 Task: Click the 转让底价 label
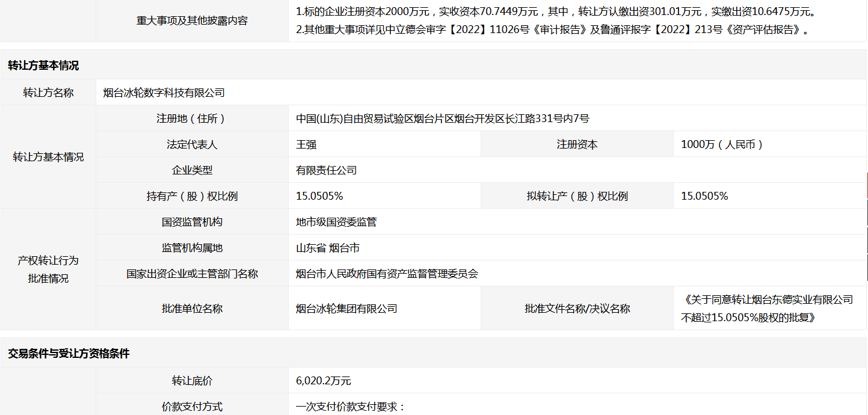tap(192, 381)
